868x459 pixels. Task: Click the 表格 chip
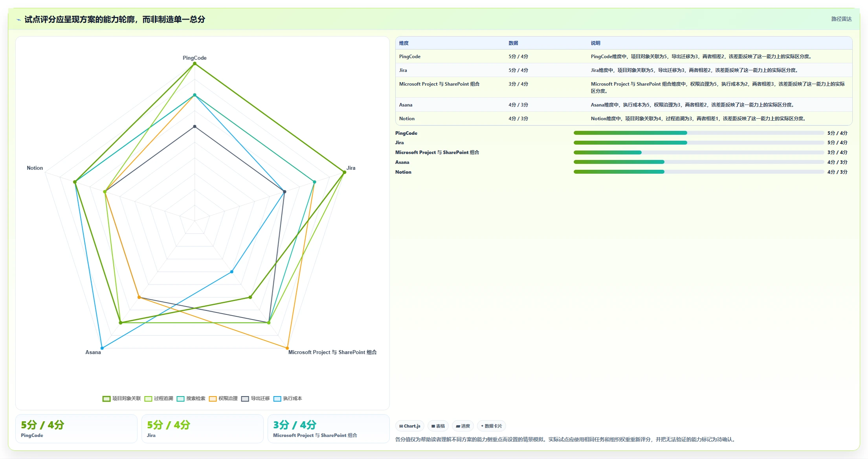point(438,426)
